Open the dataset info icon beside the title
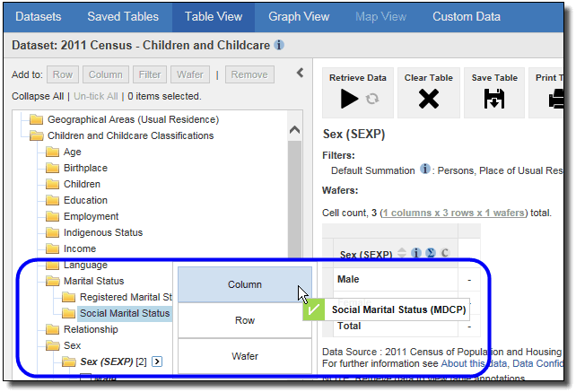Viewport: 576px width, 392px height. [x=279, y=45]
